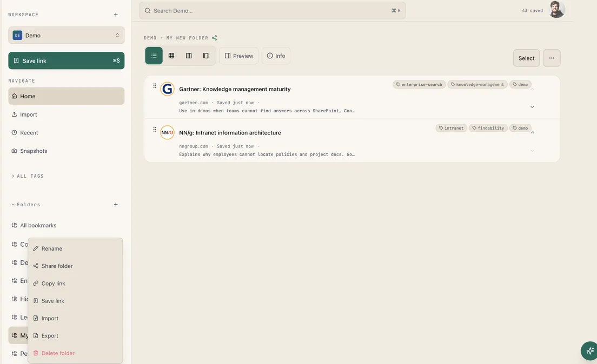Click the plus icon beside WORKSPACE

click(x=116, y=15)
